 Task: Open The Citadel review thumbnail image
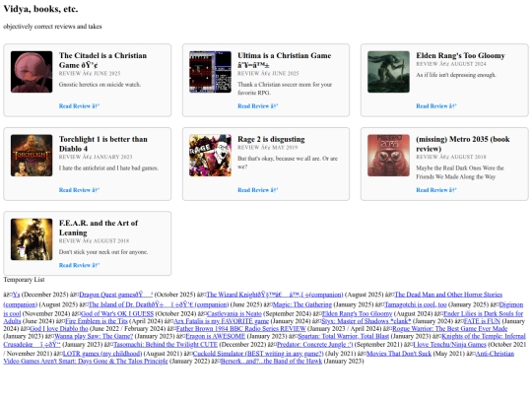32,72
